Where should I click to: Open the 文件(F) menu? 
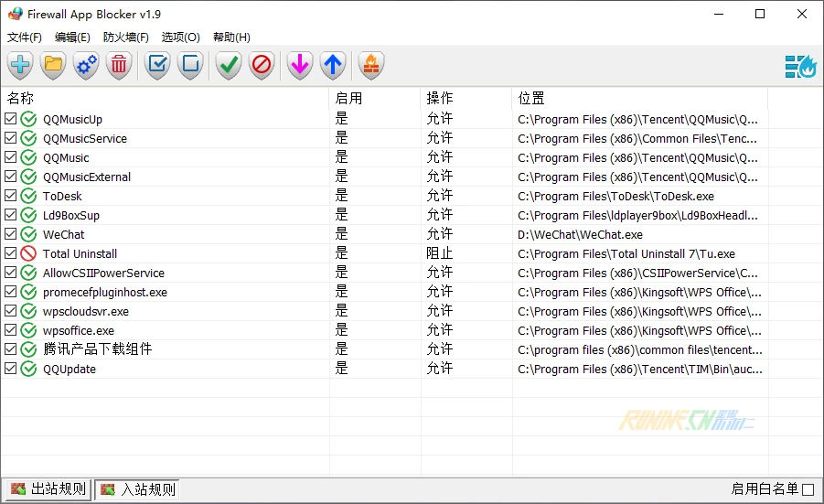tap(25, 38)
